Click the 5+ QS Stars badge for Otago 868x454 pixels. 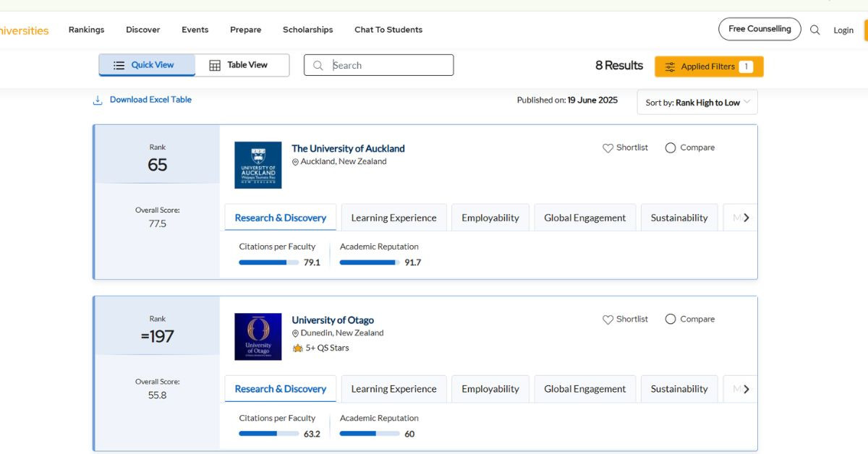pos(320,348)
